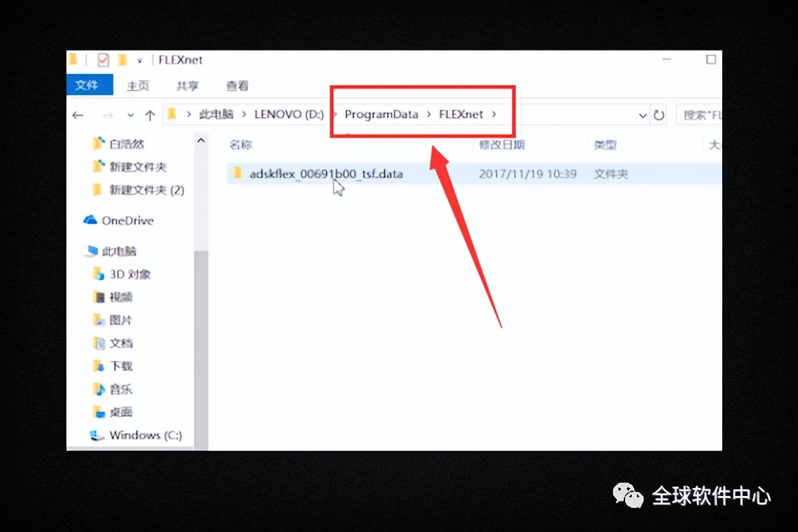Click the navigation pane scroll-up arrow
This screenshot has height=532, width=798.
click(201, 141)
